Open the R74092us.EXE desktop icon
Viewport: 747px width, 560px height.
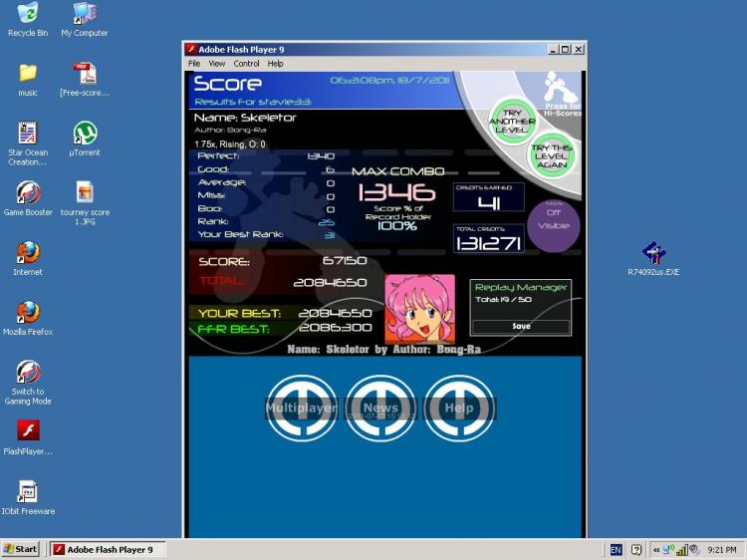[x=653, y=259]
